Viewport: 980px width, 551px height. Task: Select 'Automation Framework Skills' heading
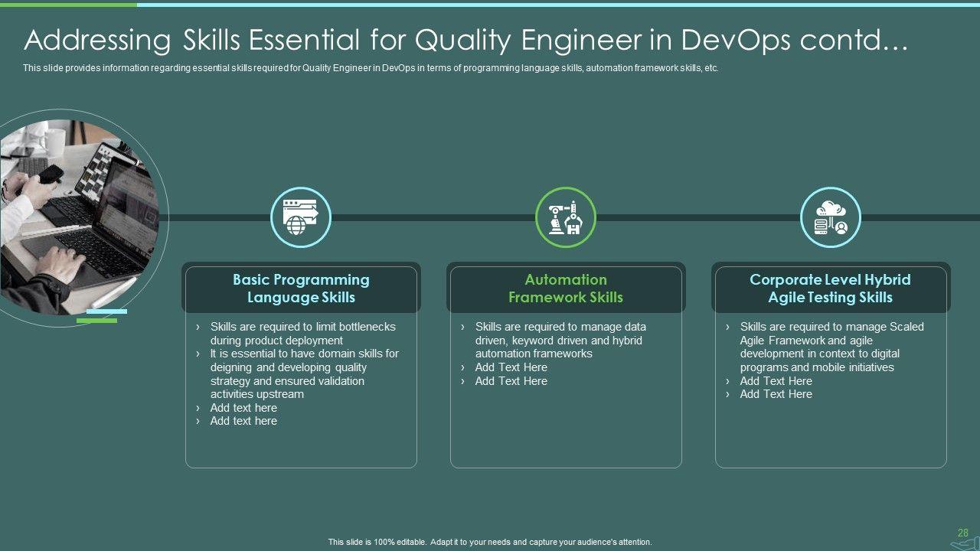566,289
